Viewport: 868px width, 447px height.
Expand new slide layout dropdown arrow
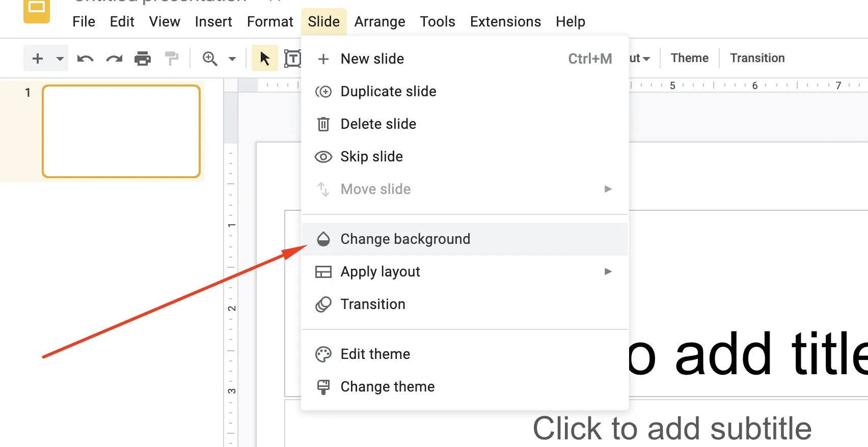[60, 59]
